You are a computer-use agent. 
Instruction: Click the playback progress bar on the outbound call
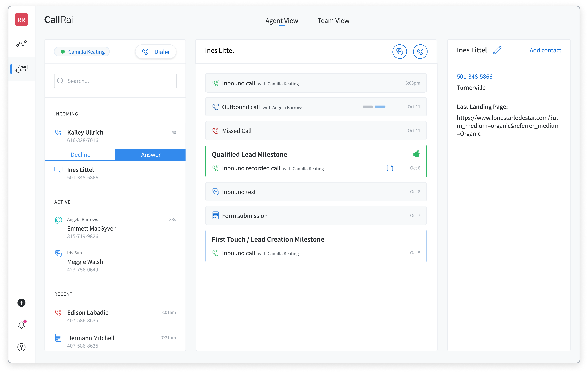point(374,107)
